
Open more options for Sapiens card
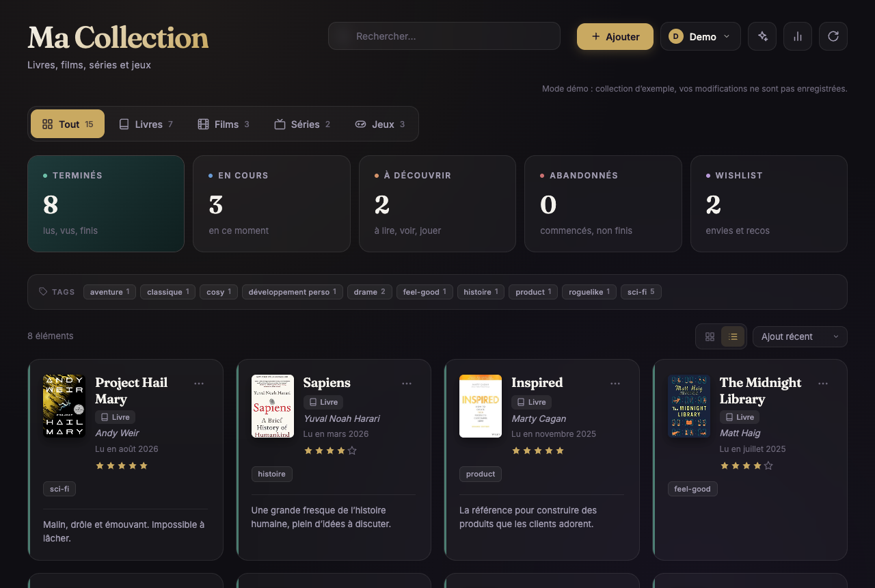click(407, 384)
